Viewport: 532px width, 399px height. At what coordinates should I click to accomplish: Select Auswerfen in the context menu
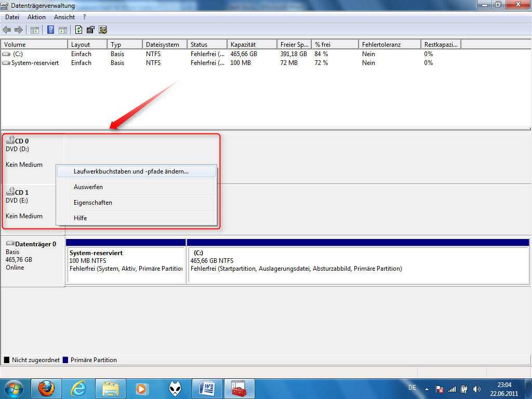click(x=88, y=187)
